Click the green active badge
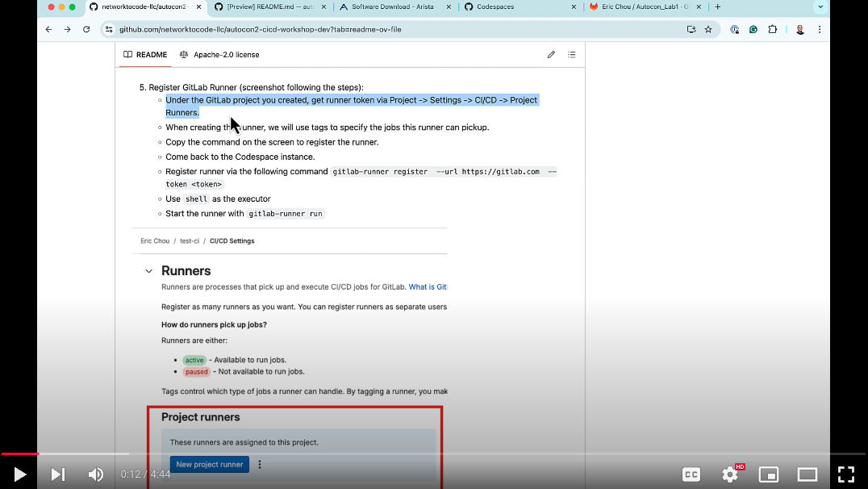 pos(194,360)
